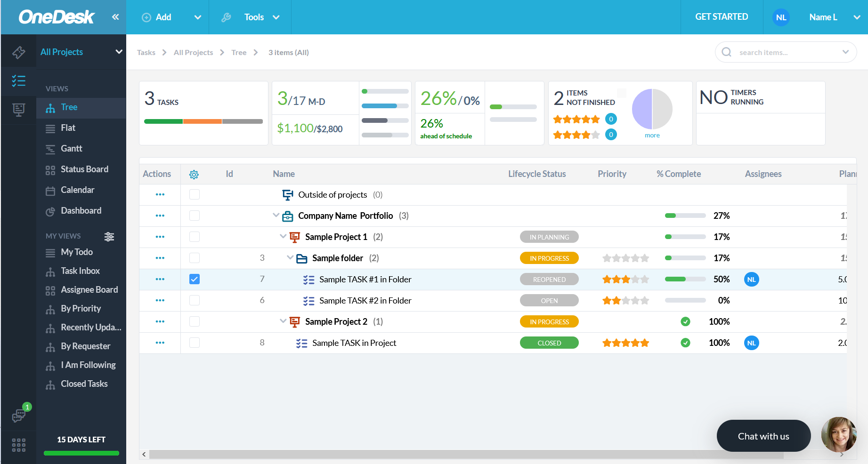Click the Sample folder icon
The width and height of the screenshot is (868, 464).
pyautogui.click(x=302, y=258)
